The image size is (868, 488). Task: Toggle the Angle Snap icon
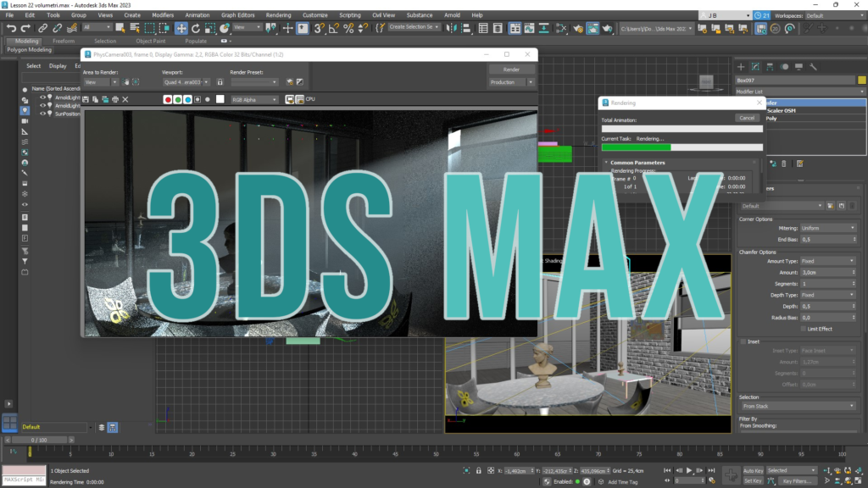tap(334, 28)
